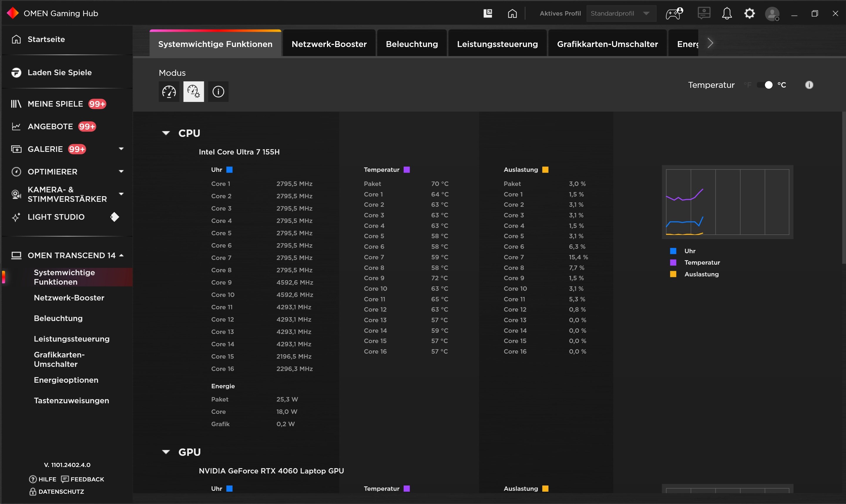
Task: Open the Standardprofil profile dropdown
Action: pos(647,13)
